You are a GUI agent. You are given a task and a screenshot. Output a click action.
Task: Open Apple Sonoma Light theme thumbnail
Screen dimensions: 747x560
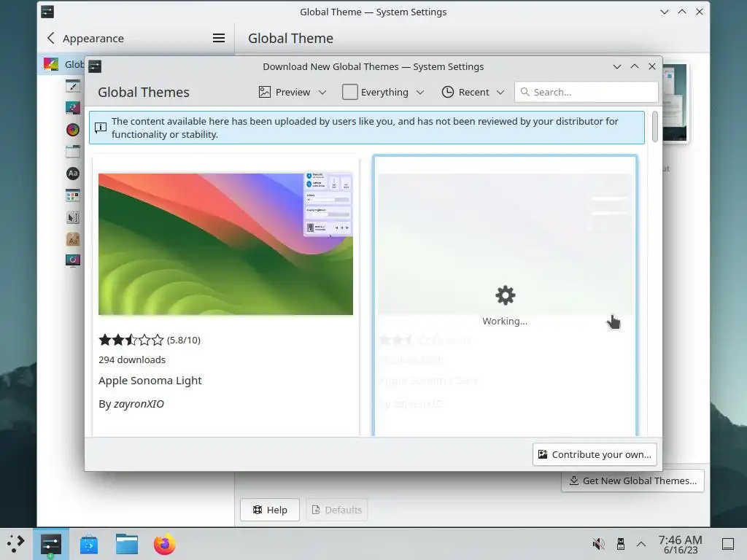226,244
